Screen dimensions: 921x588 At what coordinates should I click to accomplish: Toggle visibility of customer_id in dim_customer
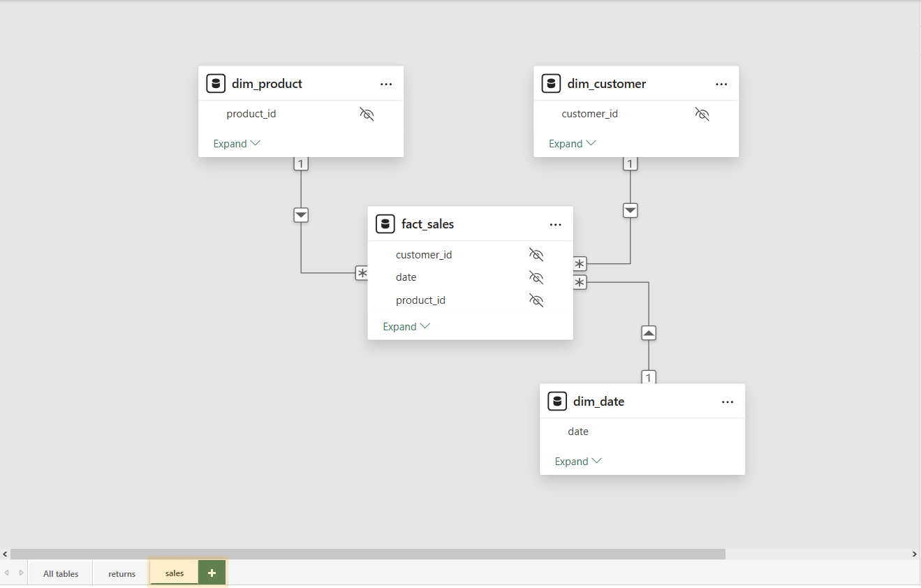702,113
